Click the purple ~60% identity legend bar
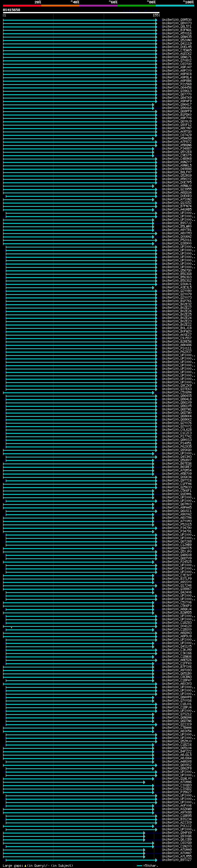Image resolution: width=197 pixels, height=868 pixels. pos(99,6)
